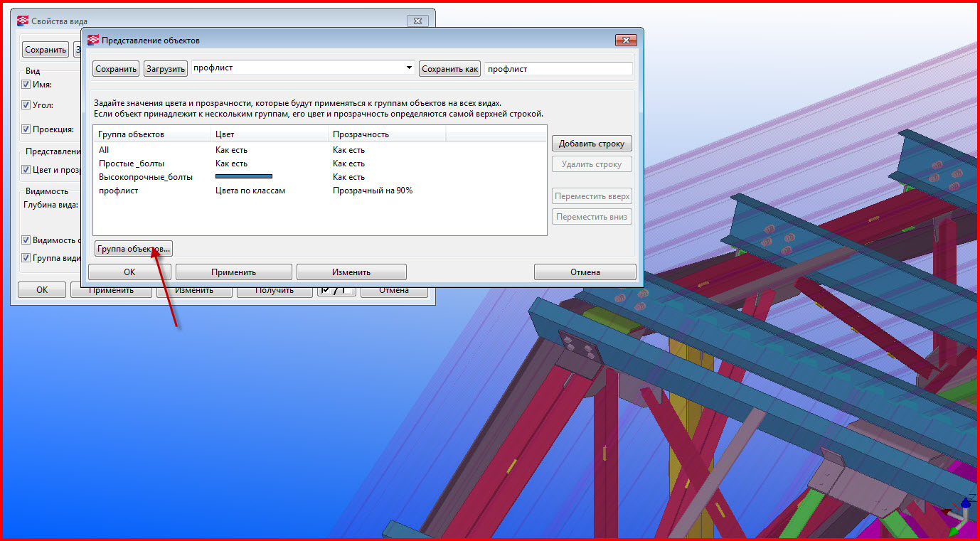
Task: Click the Цвет column header
Action: pyautogui.click(x=225, y=134)
